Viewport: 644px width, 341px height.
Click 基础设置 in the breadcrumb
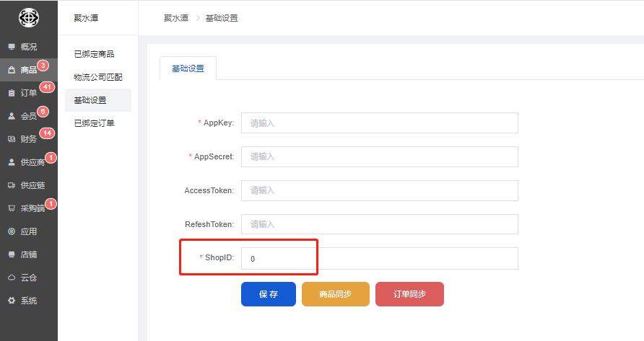pyautogui.click(x=222, y=18)
